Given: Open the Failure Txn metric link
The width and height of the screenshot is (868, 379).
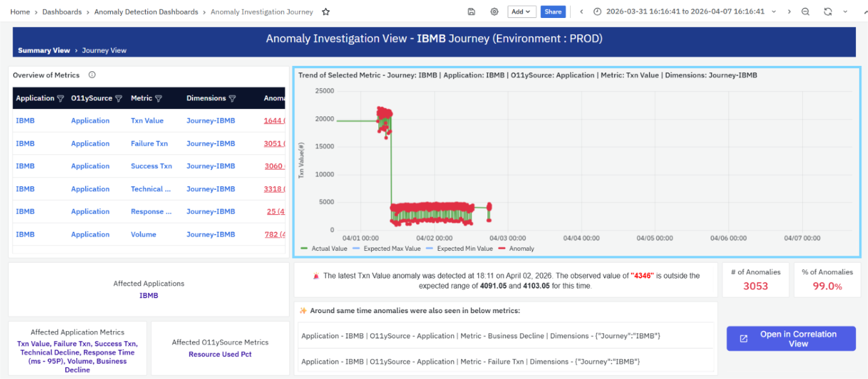Looking at the screenshot, I should tap(149, 144).
